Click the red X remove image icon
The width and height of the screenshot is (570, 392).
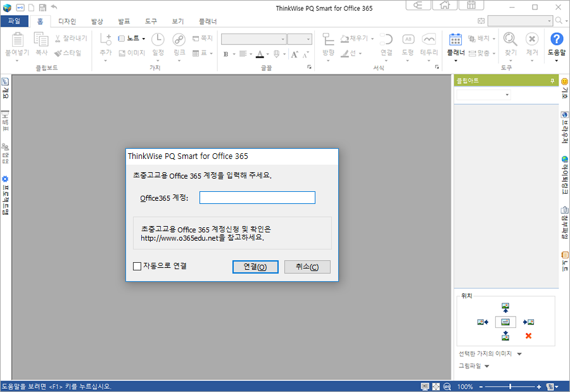528,336
